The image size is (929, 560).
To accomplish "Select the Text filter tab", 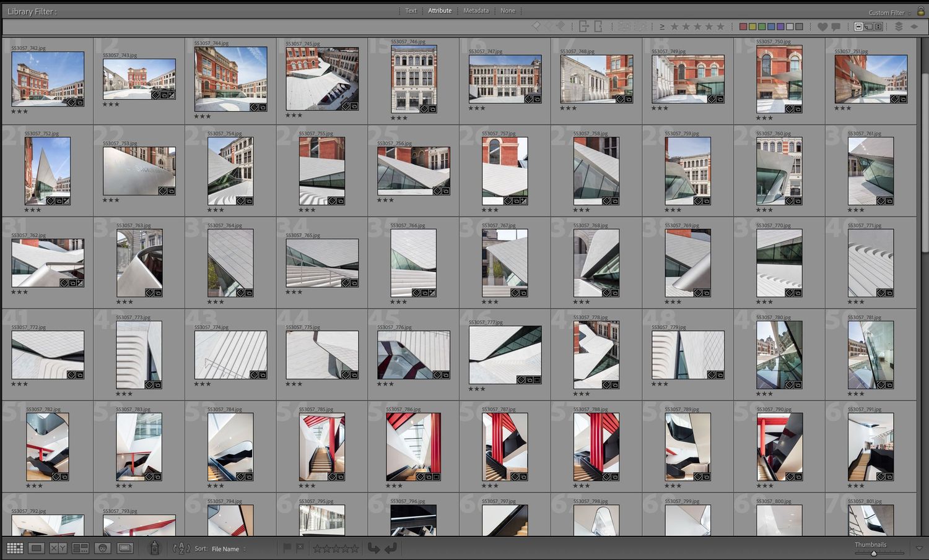I will coord(411,11).
